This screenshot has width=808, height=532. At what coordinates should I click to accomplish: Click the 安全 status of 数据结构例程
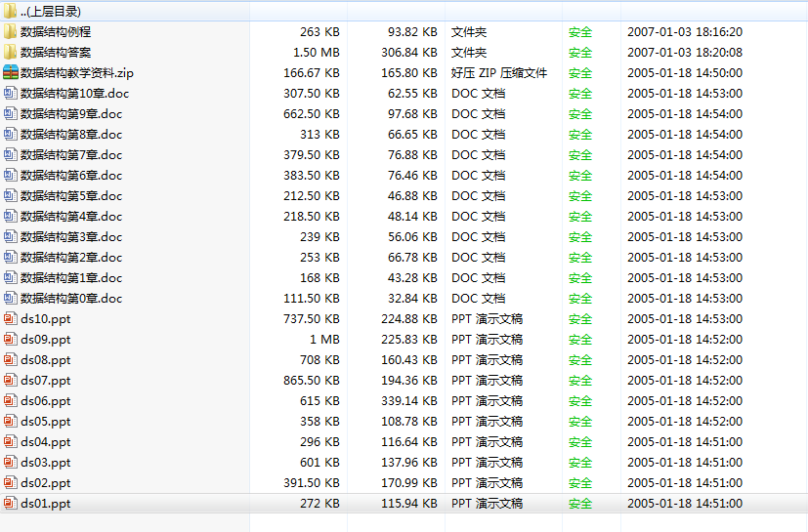point(580,31)
